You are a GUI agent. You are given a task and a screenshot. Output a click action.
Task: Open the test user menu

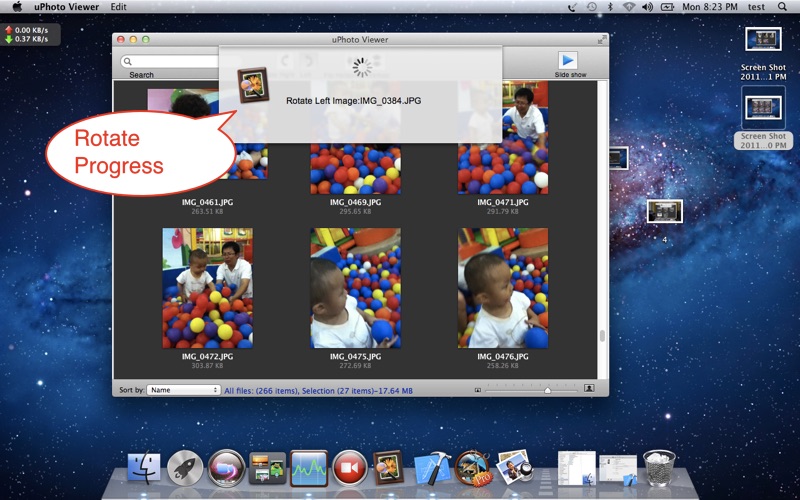click(x=756, y=7)
